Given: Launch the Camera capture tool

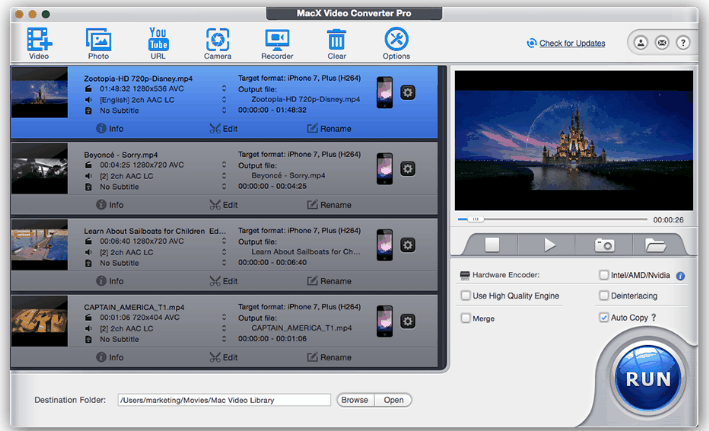Looking at the screenshot, I should [217, 43].
